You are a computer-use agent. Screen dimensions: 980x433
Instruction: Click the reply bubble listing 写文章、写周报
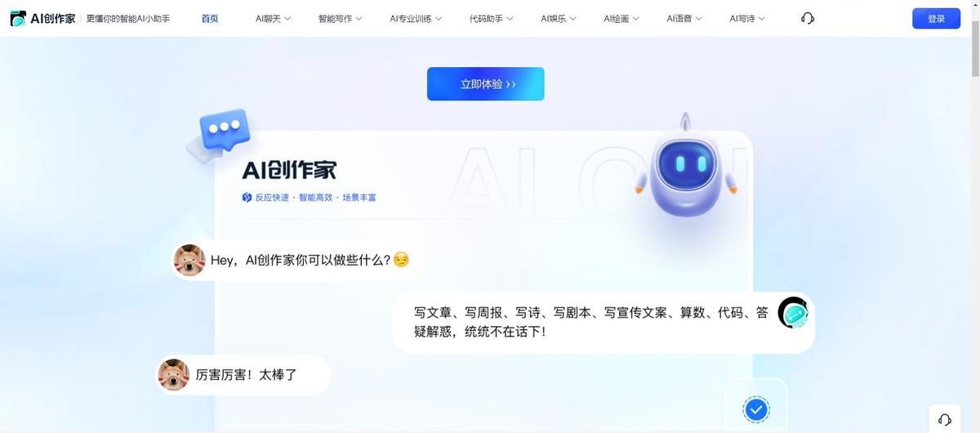pyautogui.click(x=604, y=322)
